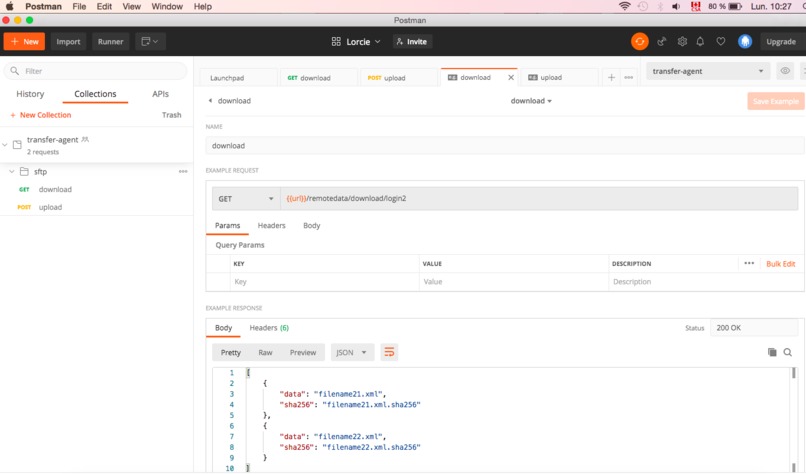Image resolution: width=806 pixels, height=474 pixels.
Task: Switch to Collections tab in sidebar
Action: (x=95, y=94)
